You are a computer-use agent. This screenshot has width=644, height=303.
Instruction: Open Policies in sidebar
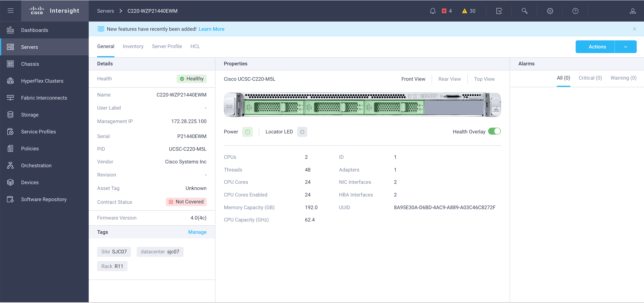pyautogui.click(x=45, y=148)
